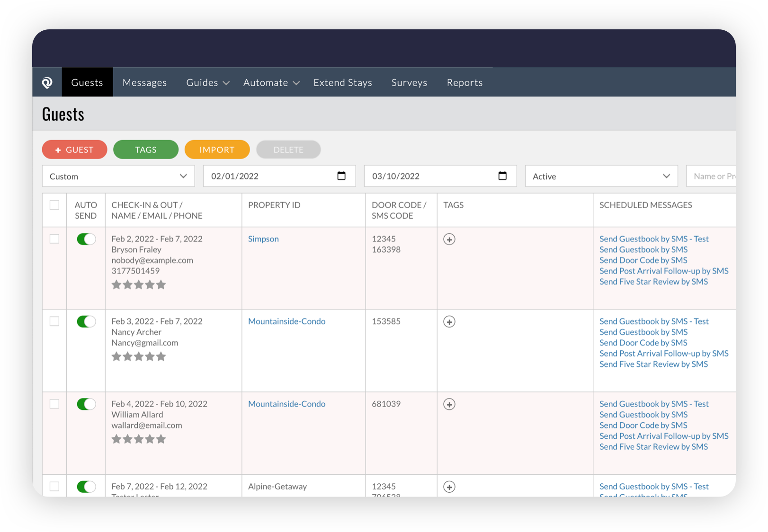Open the Active status dropdown
The height and width of the screenshot is (532, 768).
(x=601, y=176)
